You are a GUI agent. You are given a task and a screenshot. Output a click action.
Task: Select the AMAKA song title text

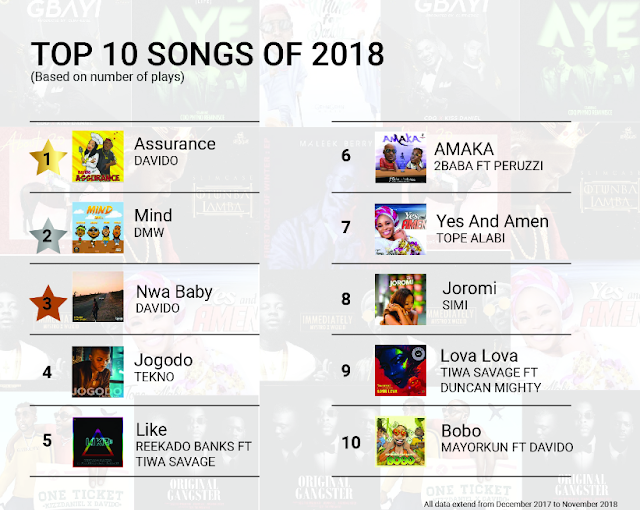pos(464,149)
